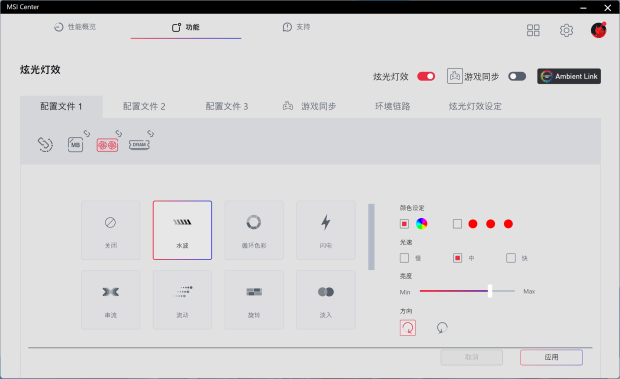Viewport: 620px width, 379px height.
Task: Select the 快 fast speed checkbox
Action: (511, 258)
